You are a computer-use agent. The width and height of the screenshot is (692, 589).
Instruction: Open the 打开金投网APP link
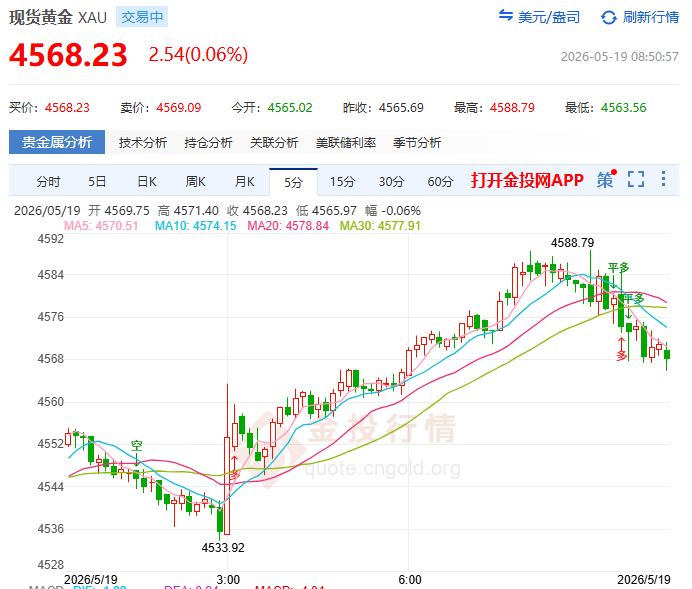[527, 180]
